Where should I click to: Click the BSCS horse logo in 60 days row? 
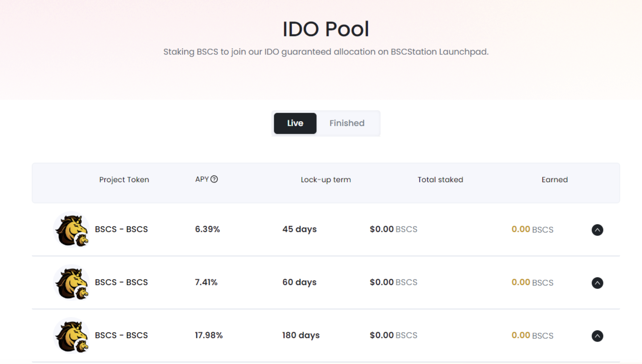(71, 283)
